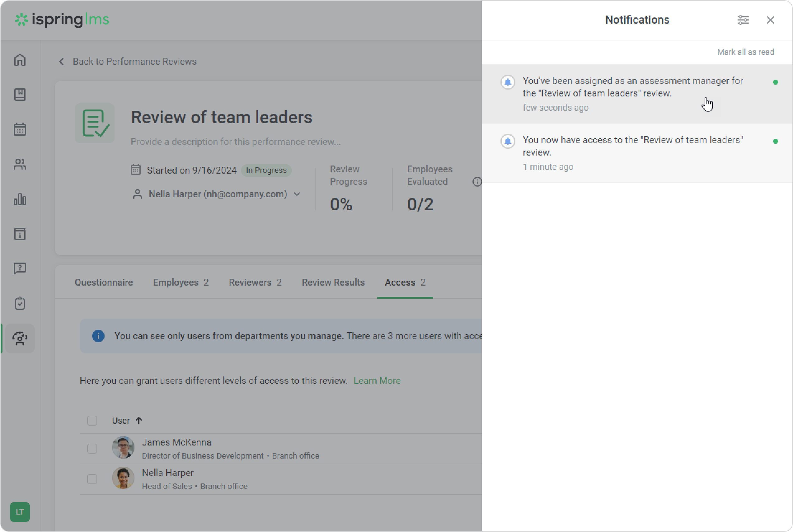This screenshot has width=793, height=532.
Task: Switch to the Questionnaire tab
Action: click(104, 282)
